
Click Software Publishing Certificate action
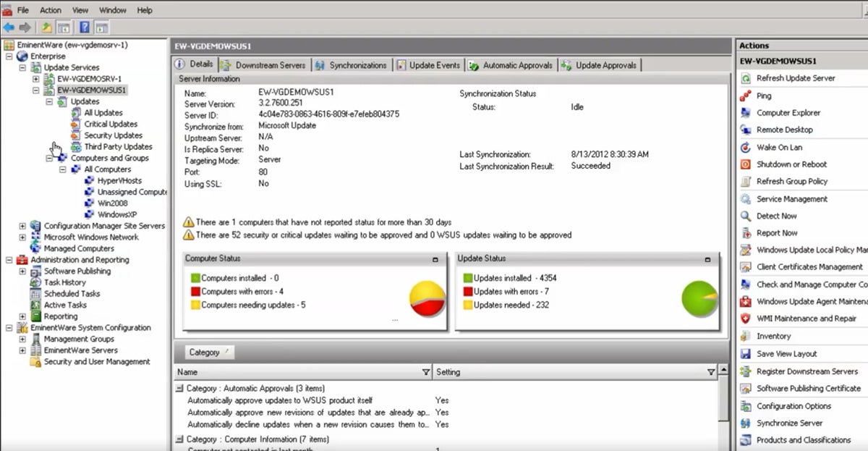pos(809,388)
